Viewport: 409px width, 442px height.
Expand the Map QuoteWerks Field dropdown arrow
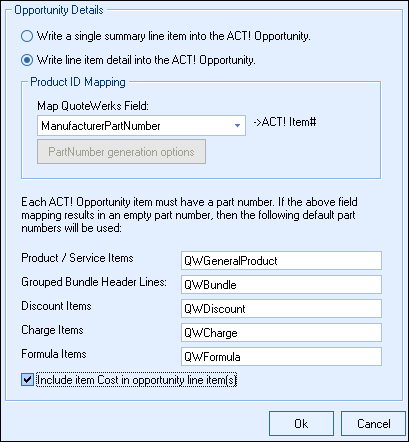coord(237,126)
